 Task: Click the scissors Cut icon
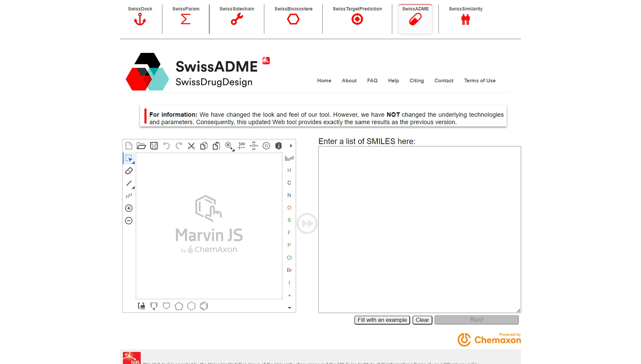point(191,146)
